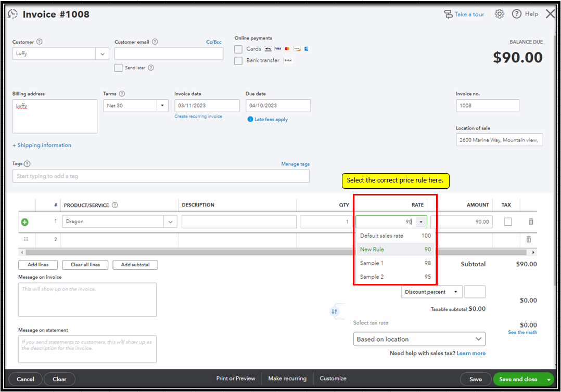The width and height of the screenshot is (561, 392).
Task: Enable the Cards online payment checkbox
Action: pos(238,49)
